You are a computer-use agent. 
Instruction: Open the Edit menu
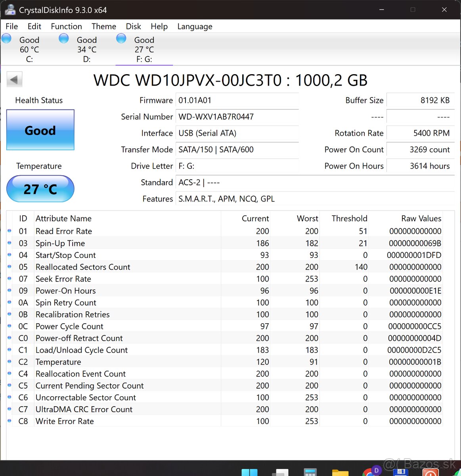pos(34,26)
